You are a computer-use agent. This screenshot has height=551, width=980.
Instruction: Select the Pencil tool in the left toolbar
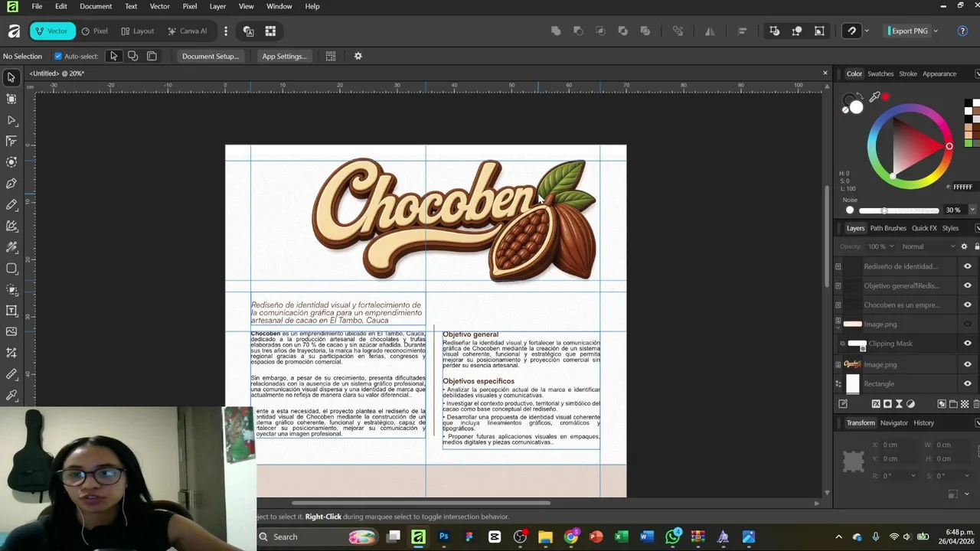click(x=11, y=205)
